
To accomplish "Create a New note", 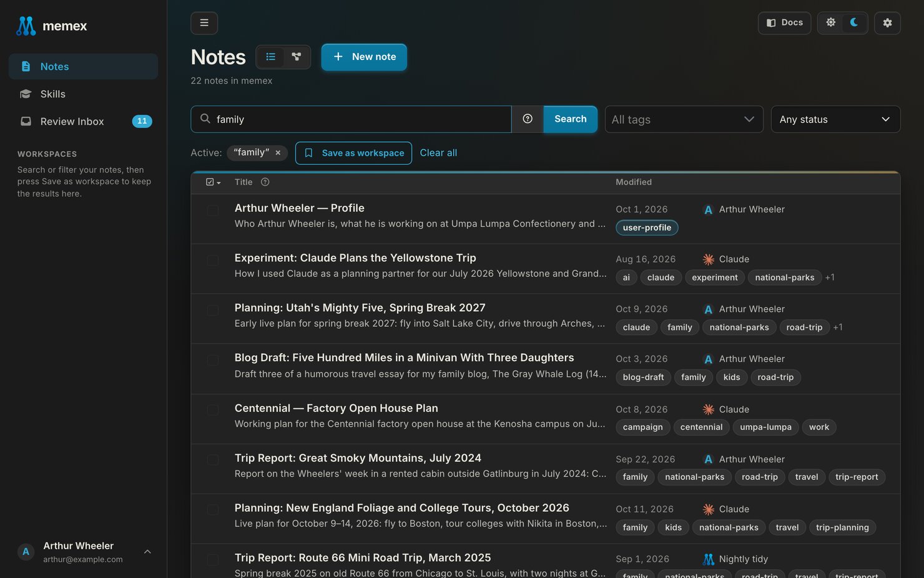I will [x=364, y=57].
